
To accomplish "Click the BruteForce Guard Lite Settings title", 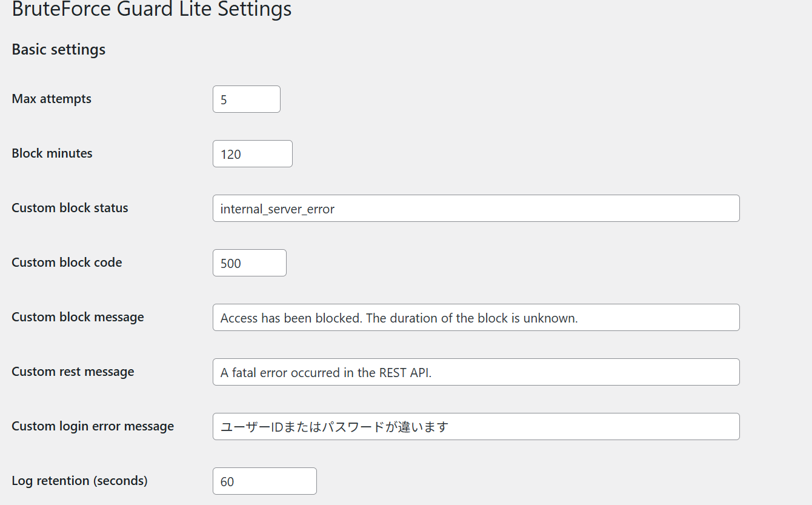I will click(151, 10).
